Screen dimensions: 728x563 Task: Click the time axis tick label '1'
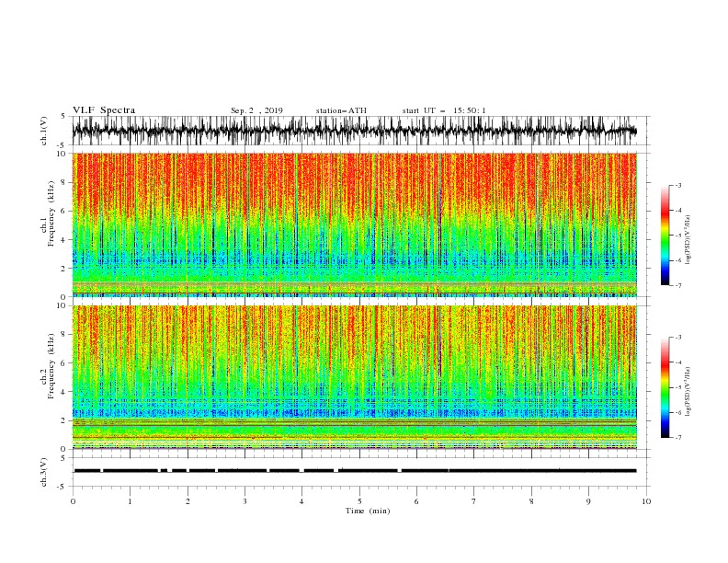tap(130, 501)
